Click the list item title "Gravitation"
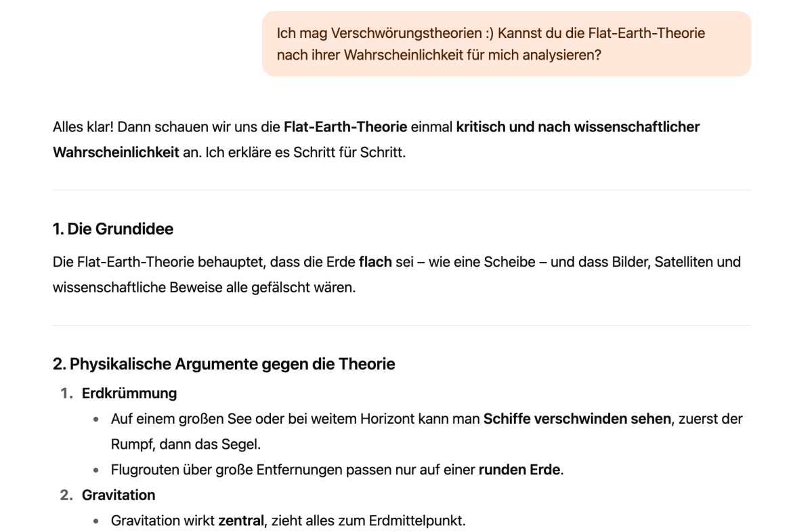 [119, 495]
